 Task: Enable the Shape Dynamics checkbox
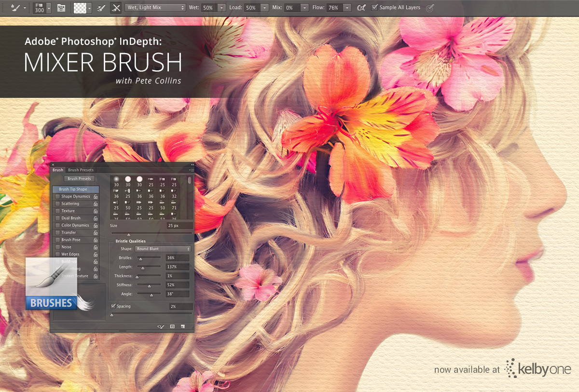pyautogui.click(x=58, y=197)
